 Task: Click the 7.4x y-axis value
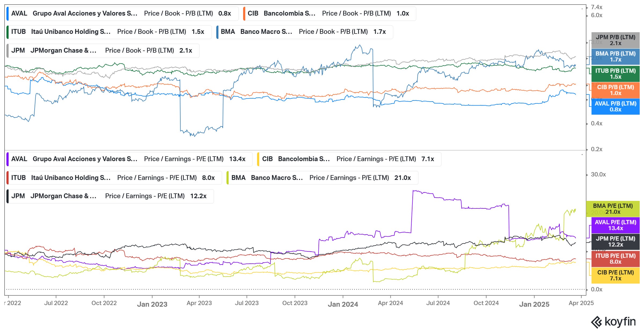click(x=597, y=7)
